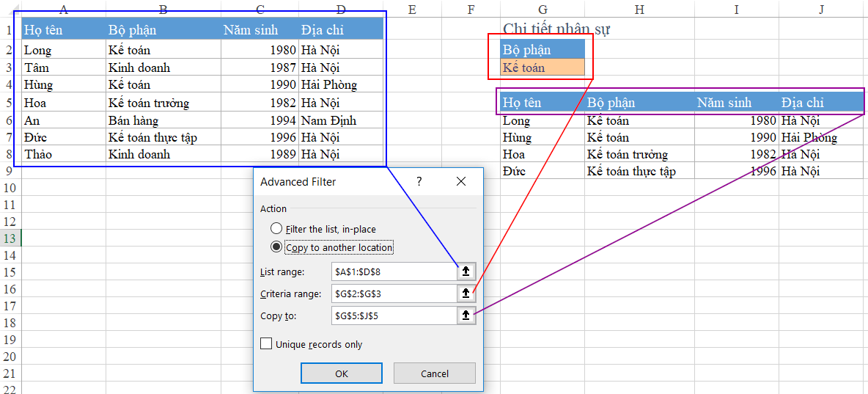Click the Copy to collapse dialog icon
Viewport: 868px width, 394px height.
click(466, 315)
